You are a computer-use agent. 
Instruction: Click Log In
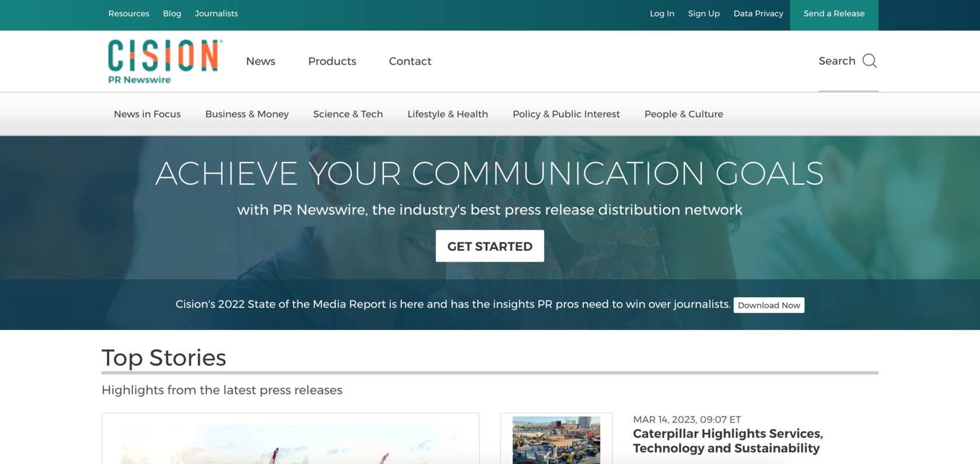click(662, 13)
